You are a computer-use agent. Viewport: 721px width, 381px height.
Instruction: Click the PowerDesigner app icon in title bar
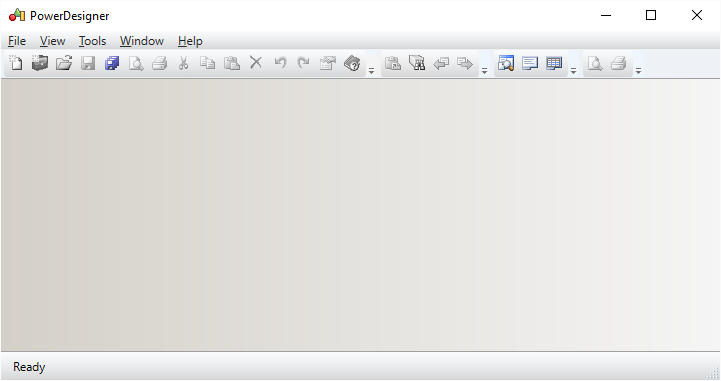pos(17,15)
